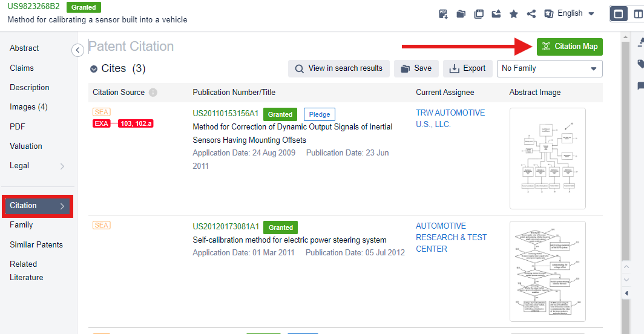Open patent link US20110153156A1
Viewport: 644px width, 334px height.
(x=225, y=113)
